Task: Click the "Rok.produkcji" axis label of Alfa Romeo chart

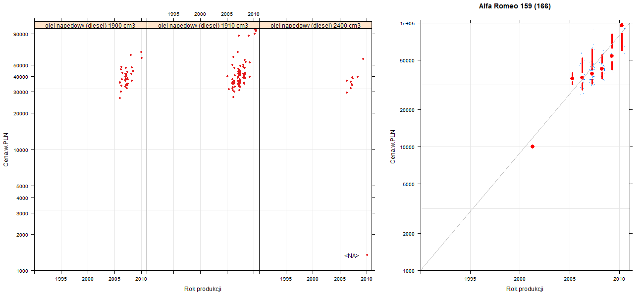Action: click(x=525, y=289)
